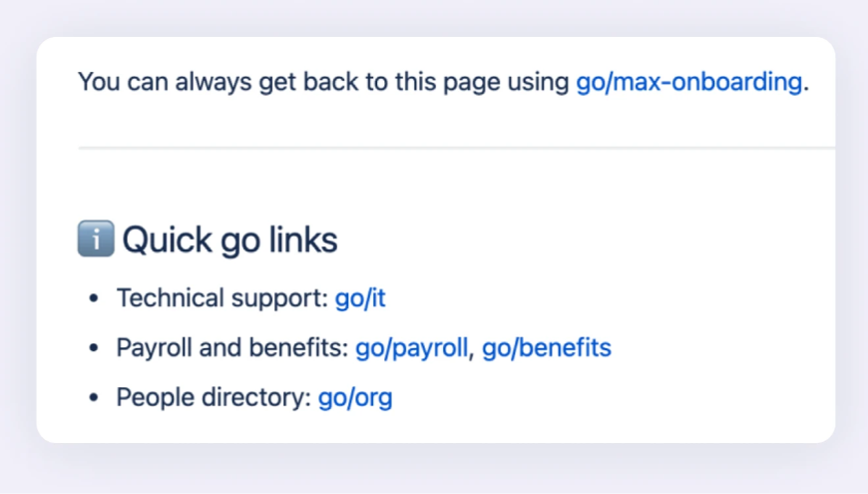Click the lavender background outside the card
The height and width of the screenshot is (494, 868).
click(434, 471)
